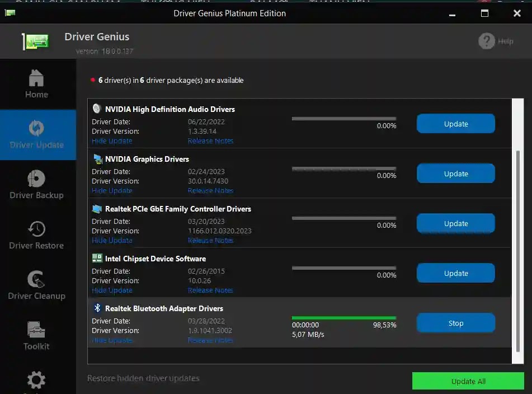This screenshot has height=394, width=532.
Task: Click Intel Chipset Device Software icon
Action: (97, 258)
